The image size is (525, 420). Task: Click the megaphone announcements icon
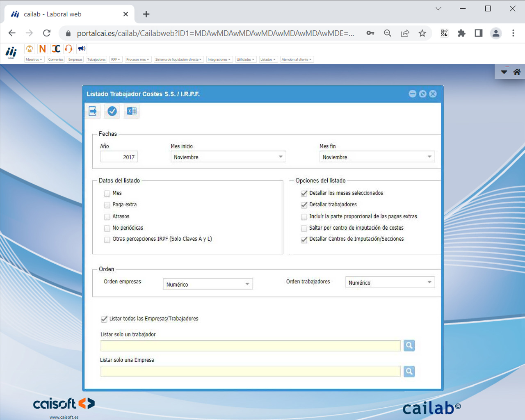(x=81, y=49)
